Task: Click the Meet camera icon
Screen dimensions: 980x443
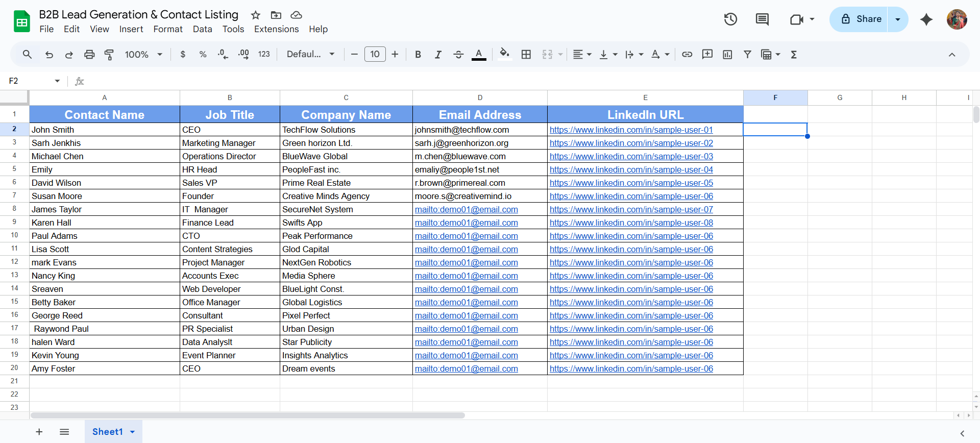Action: [797, 19]
